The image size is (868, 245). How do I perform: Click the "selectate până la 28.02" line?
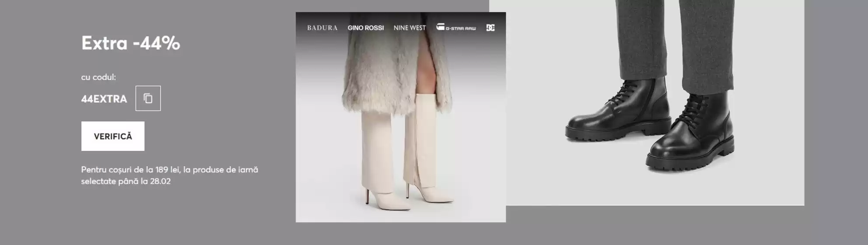[x=125, y=181]
